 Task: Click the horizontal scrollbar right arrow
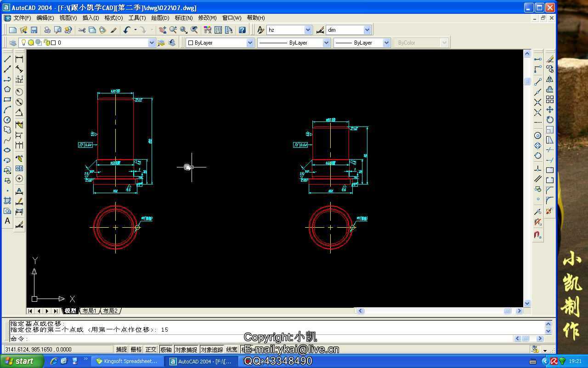click(x=519, y=311)
